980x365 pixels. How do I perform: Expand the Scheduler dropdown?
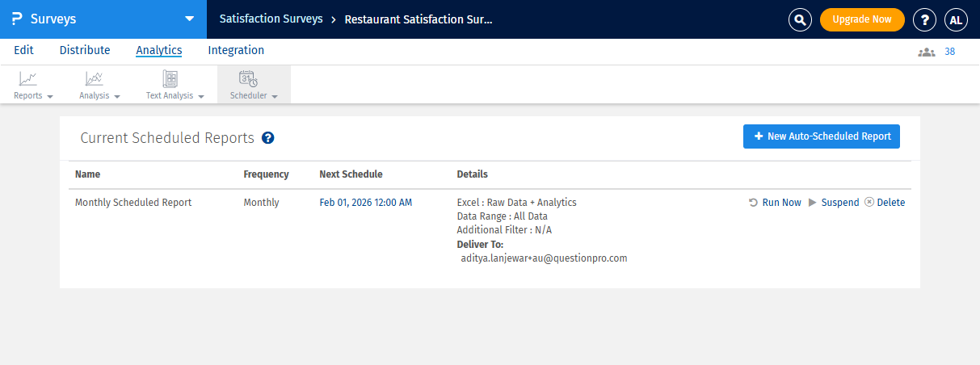coord(275,96)
